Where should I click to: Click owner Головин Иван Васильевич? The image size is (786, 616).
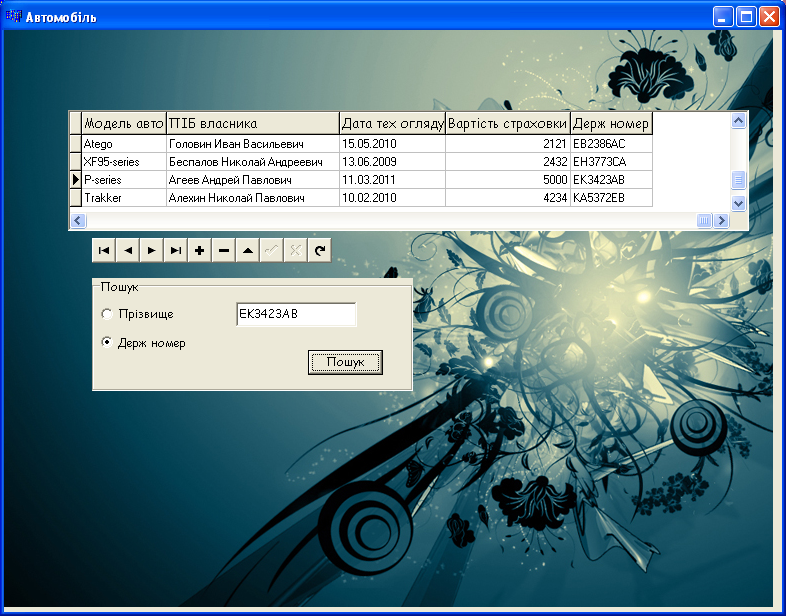click(253, 144)
